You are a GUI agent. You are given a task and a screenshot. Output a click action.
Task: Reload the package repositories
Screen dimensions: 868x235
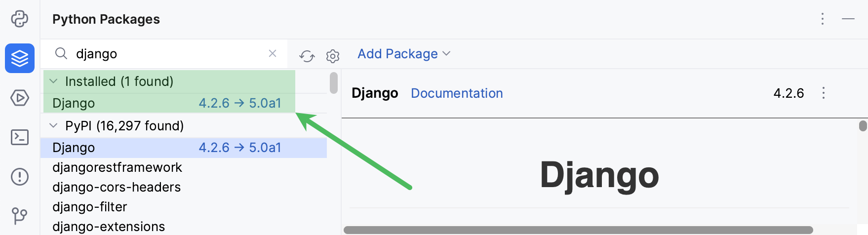(307, 56)
